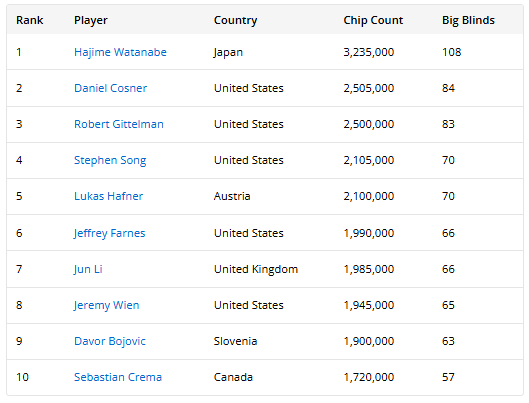The width and height of the screenshot is (529, 403).
Task: Click the 108 big blinds value
Action: coord(451,52)
